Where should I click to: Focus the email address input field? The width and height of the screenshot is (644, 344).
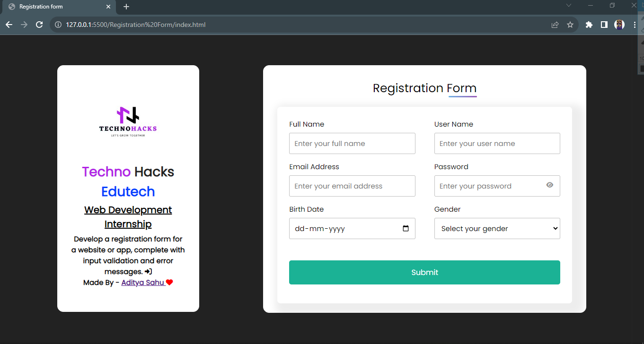click(352, 186)
